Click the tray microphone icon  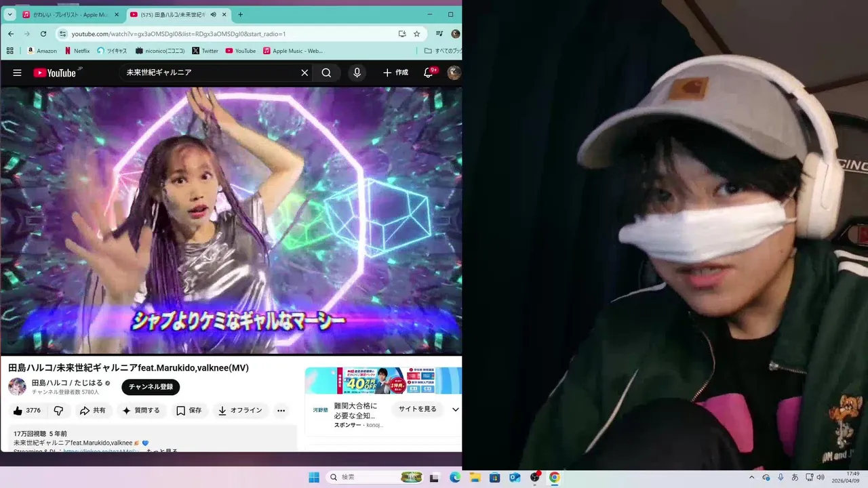coord(781,477)
